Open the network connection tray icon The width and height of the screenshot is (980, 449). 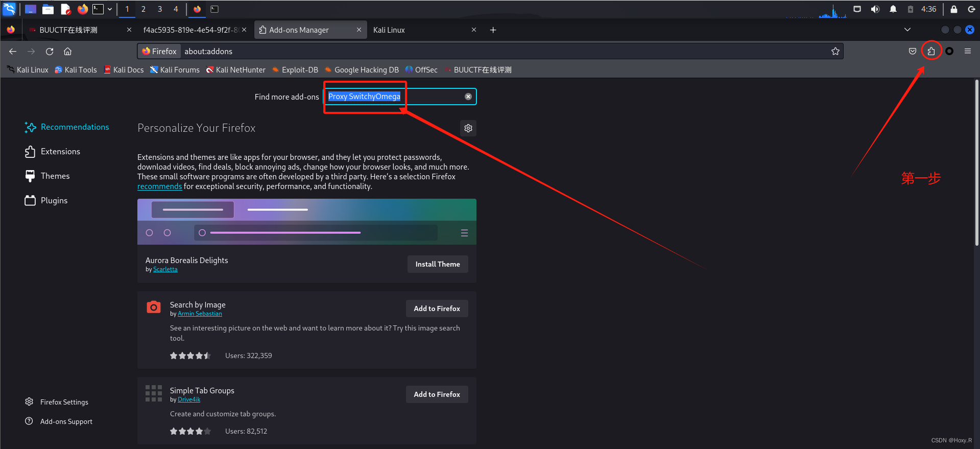[x=857, y=9]
